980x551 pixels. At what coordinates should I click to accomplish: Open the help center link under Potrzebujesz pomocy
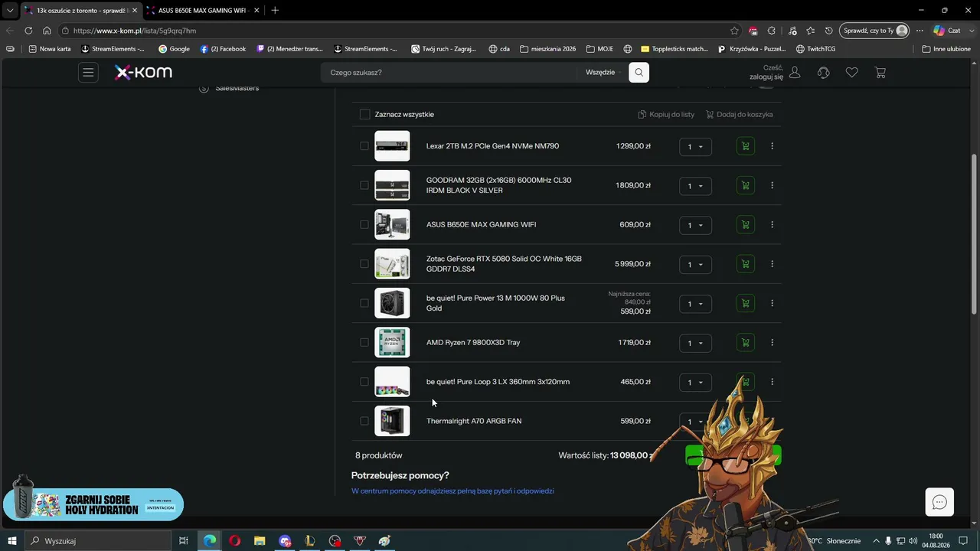tap(452, 491)
